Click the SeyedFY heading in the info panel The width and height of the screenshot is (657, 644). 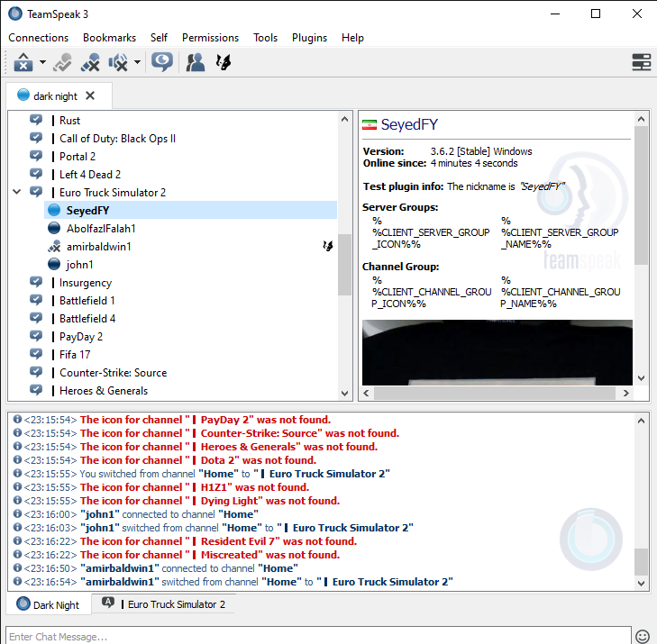point(409,124)
